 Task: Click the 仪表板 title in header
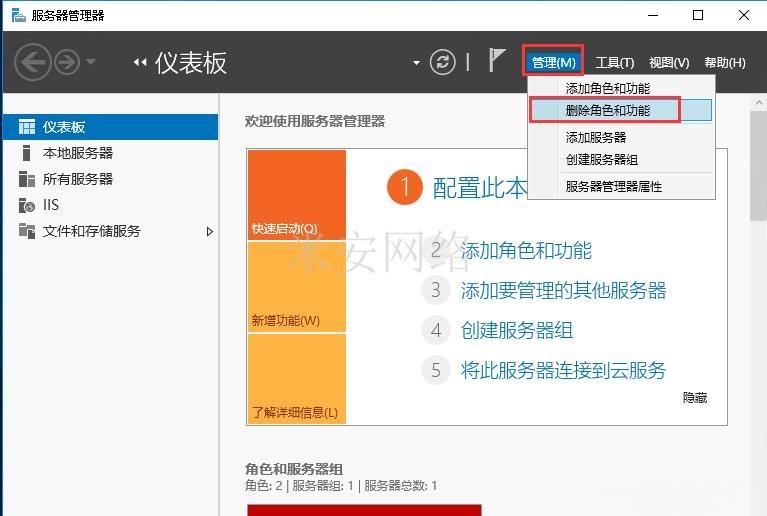[191, 63]
